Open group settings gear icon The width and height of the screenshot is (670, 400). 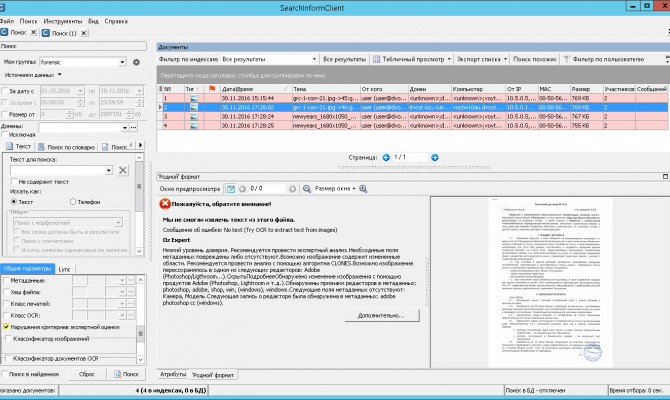[136, 62]
